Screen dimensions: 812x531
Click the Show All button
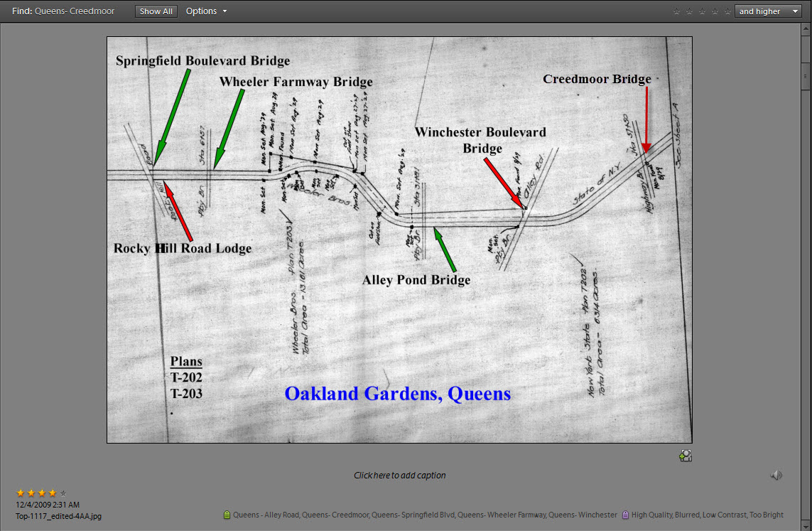[x=156, y=11]
